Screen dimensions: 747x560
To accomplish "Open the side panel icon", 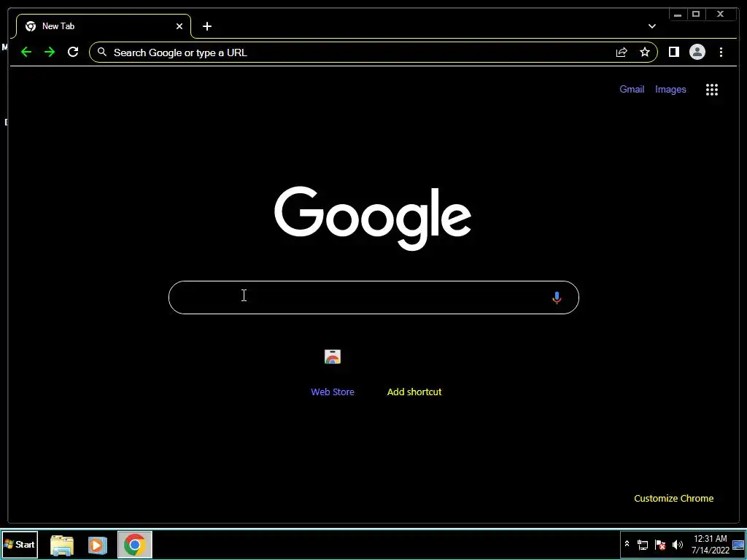I will tap(673, 52).
